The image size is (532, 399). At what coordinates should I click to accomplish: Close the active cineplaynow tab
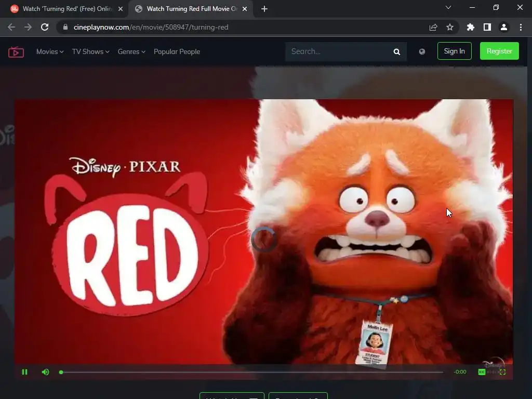tap(245, 9)
